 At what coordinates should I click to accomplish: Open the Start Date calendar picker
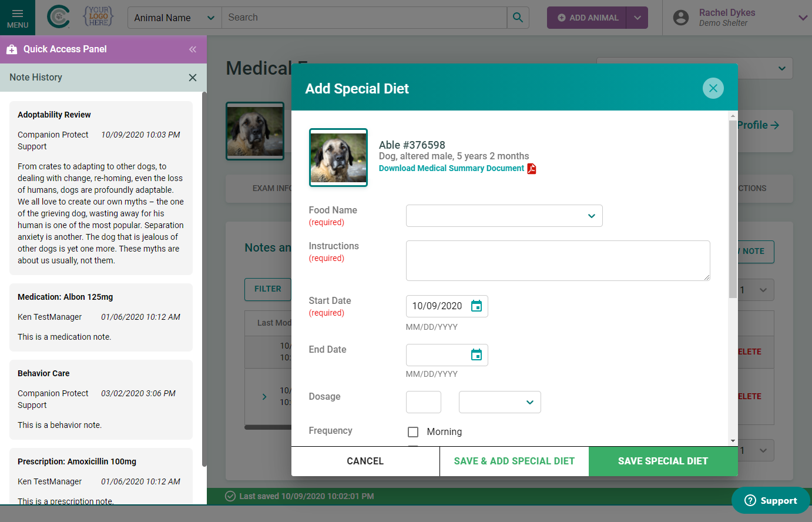[x=477, y=306]
